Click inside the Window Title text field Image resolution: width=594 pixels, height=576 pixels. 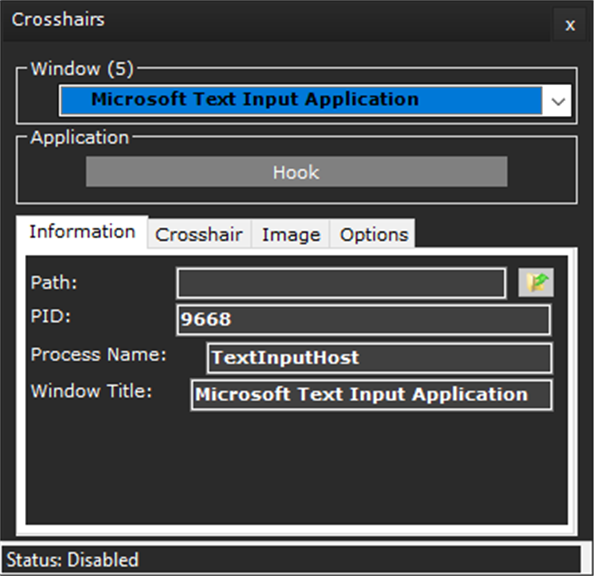click(x=372, y=395)
